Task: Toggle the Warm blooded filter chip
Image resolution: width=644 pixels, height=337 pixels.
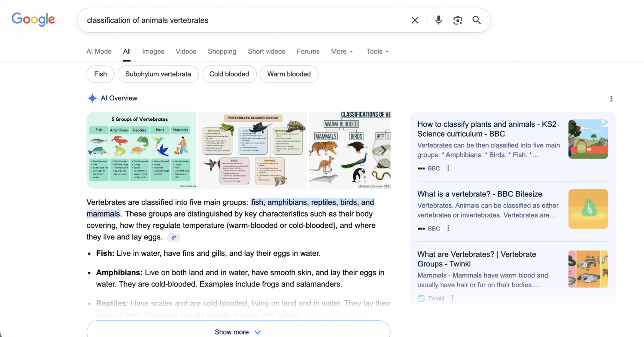Action: coord(289,74)
